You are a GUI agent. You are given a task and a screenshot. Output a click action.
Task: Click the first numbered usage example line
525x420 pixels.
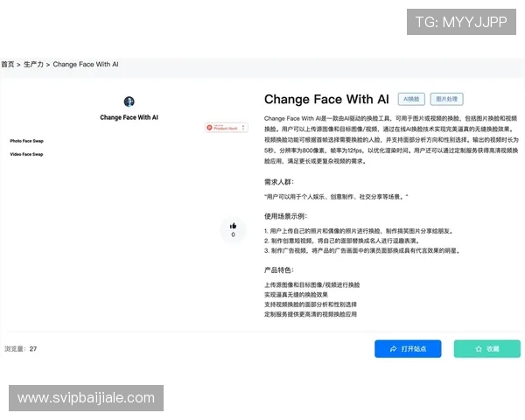(x=359, y=231)
